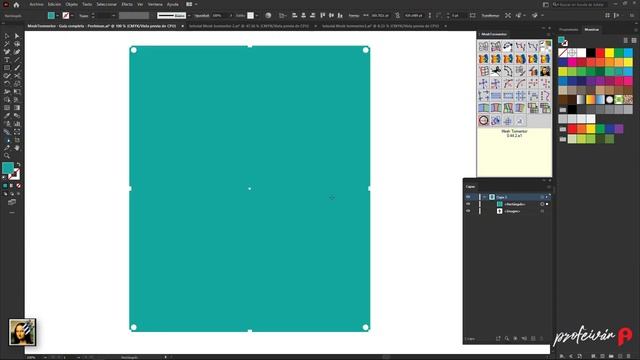Image resolution: width=640 pixels, height=360 pixels.
Task: Open the Archivo menu
Action: point(36,4)
